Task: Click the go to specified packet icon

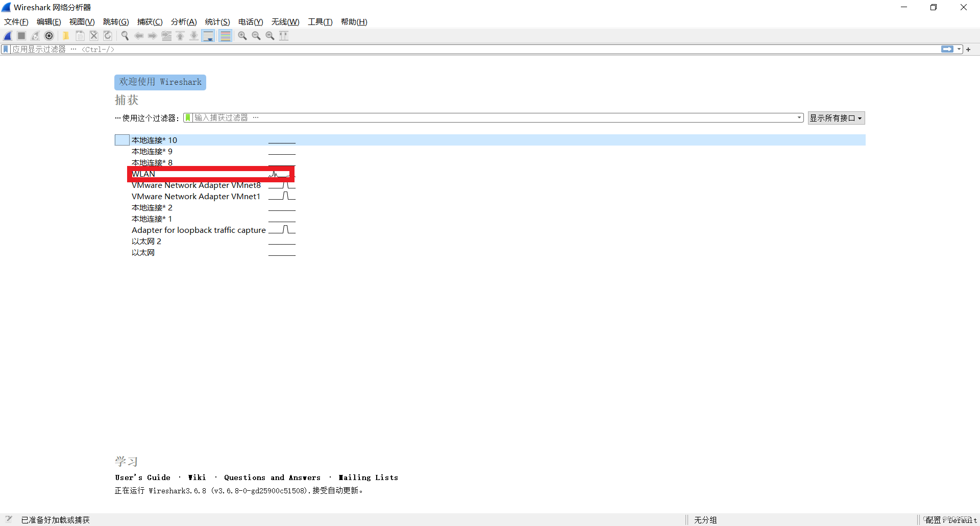Action: tap(166, 36)
